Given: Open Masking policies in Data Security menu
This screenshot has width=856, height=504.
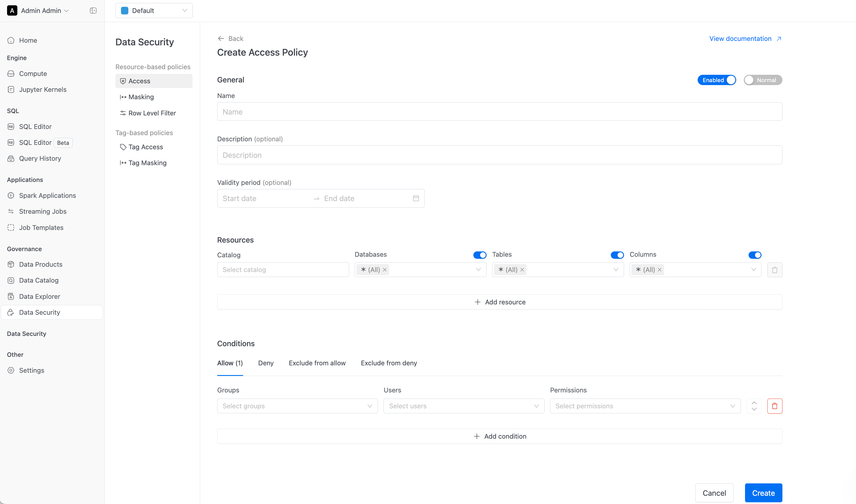Looking at the screenshot, I should (x=154, y=97).
